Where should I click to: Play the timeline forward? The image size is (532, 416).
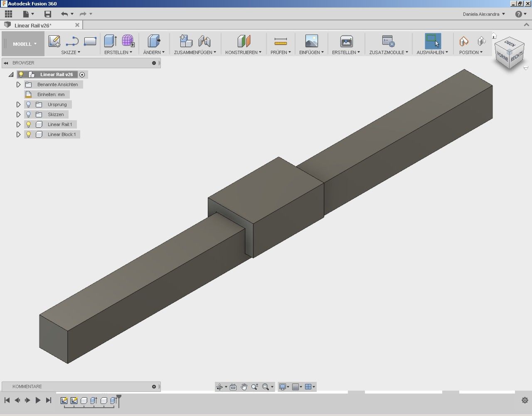click(x=38, y=400)
